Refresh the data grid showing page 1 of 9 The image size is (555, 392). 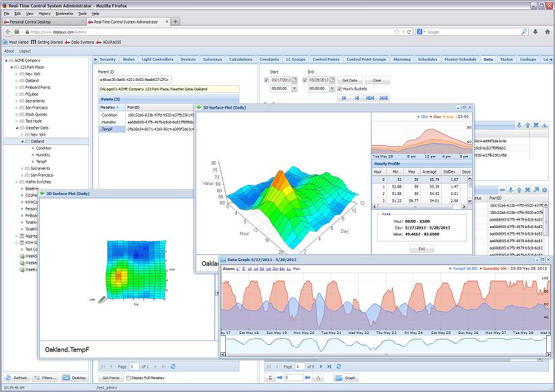(339, 366)
